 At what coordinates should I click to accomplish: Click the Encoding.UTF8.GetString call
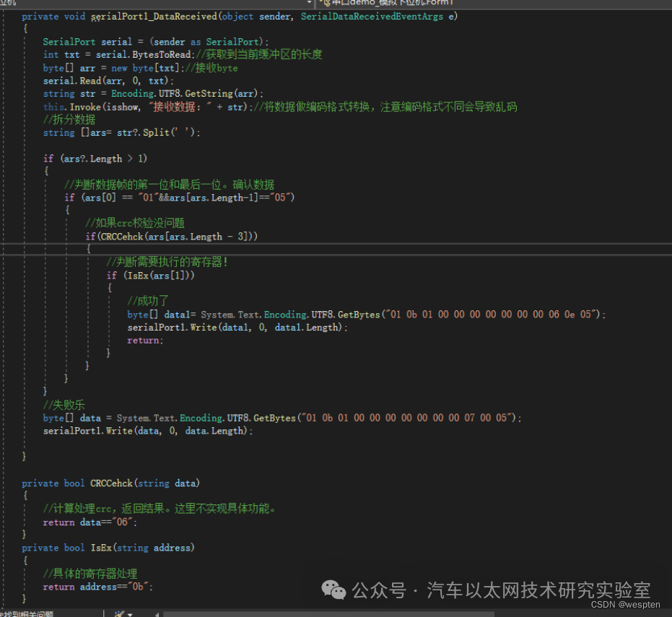click(185, 93)
